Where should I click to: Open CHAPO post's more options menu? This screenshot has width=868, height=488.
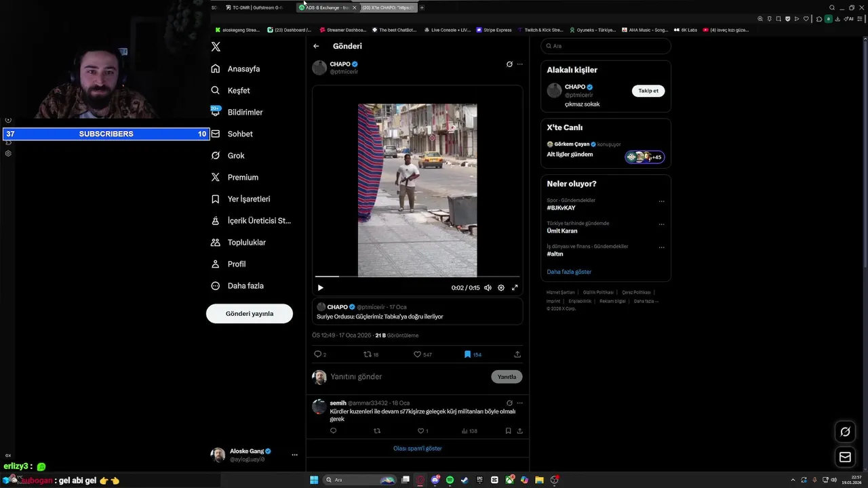point(520,64)
